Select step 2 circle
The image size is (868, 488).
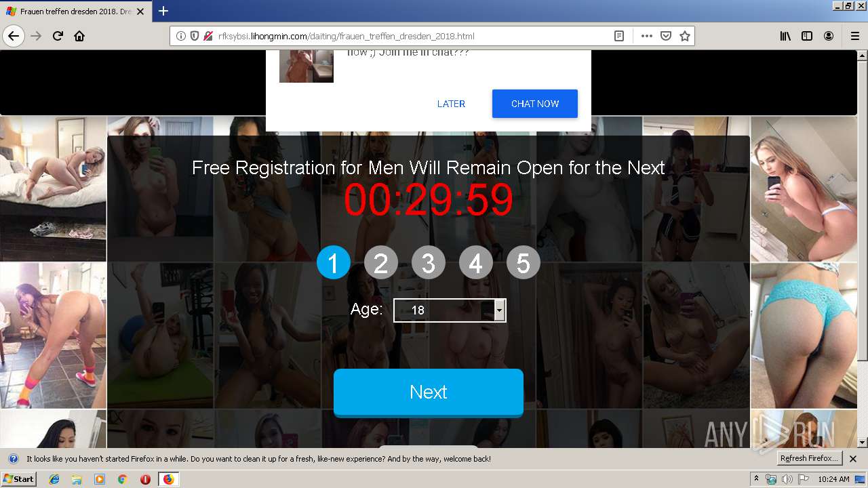click(381, 262)
